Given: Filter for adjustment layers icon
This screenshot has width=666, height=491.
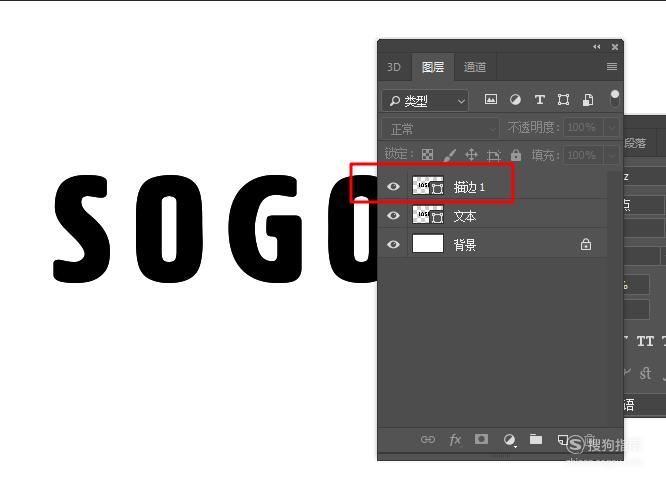Looking at the screenshot, I should pos(515,100).
